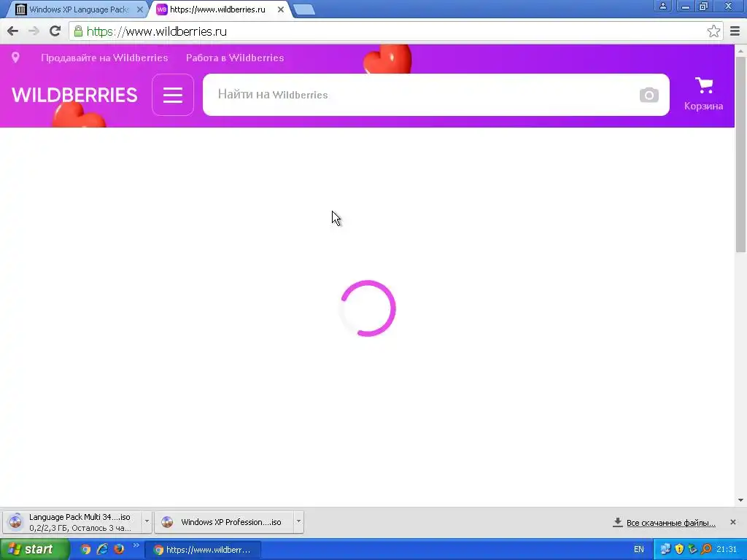Launch Internet Explorer from quick launch

pos(102,550)
